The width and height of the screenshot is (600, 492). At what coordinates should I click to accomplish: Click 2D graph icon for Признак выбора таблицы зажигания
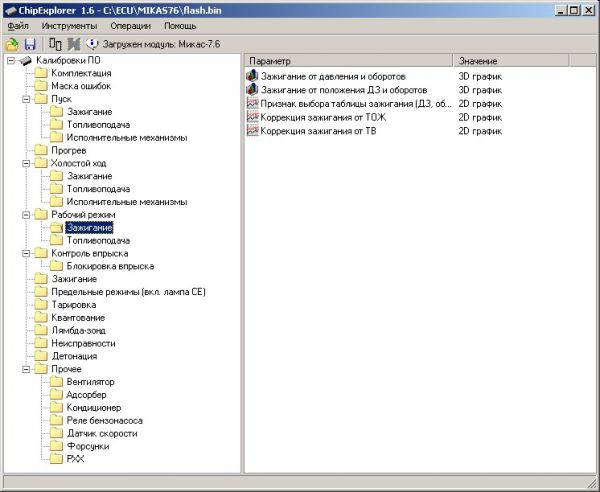[x=253, y=104]
